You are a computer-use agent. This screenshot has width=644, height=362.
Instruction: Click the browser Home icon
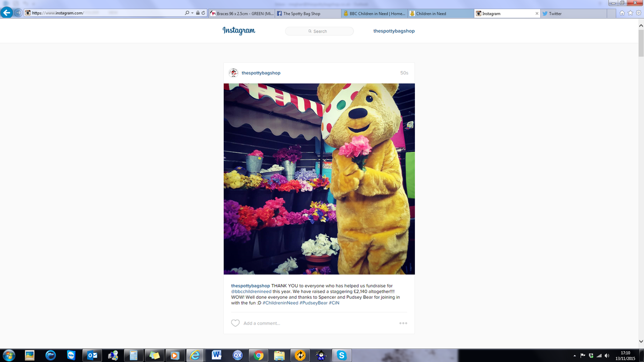[x=622, y=13]
